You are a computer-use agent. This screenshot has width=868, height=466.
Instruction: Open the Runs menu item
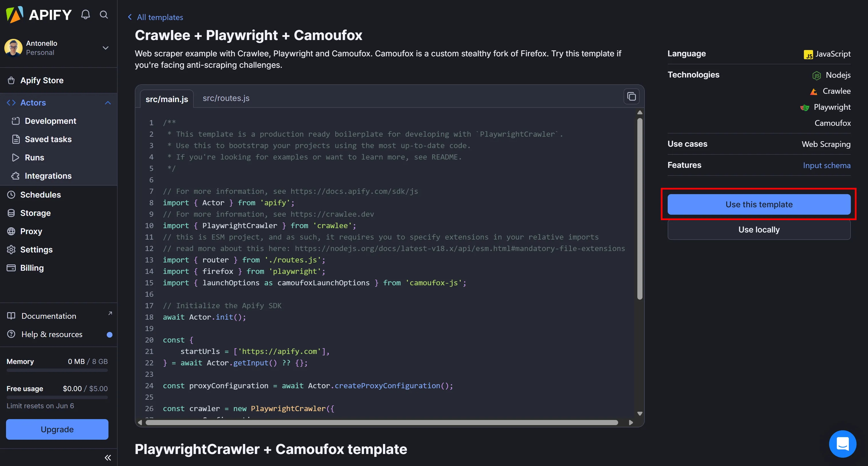pyautogui.click(x=59, y=158)
